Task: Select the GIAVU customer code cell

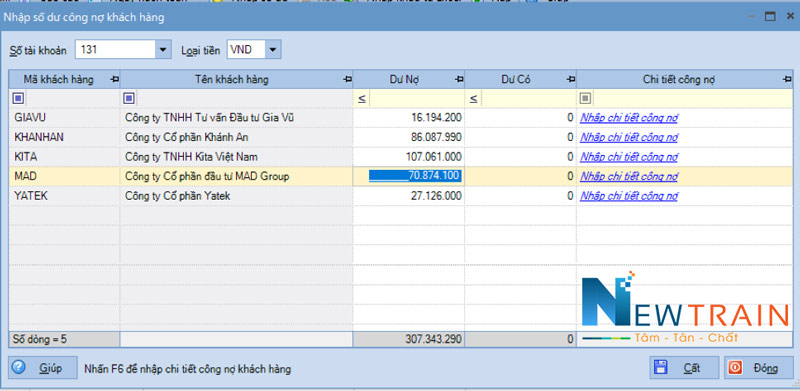Action: [x=64, y=118]
